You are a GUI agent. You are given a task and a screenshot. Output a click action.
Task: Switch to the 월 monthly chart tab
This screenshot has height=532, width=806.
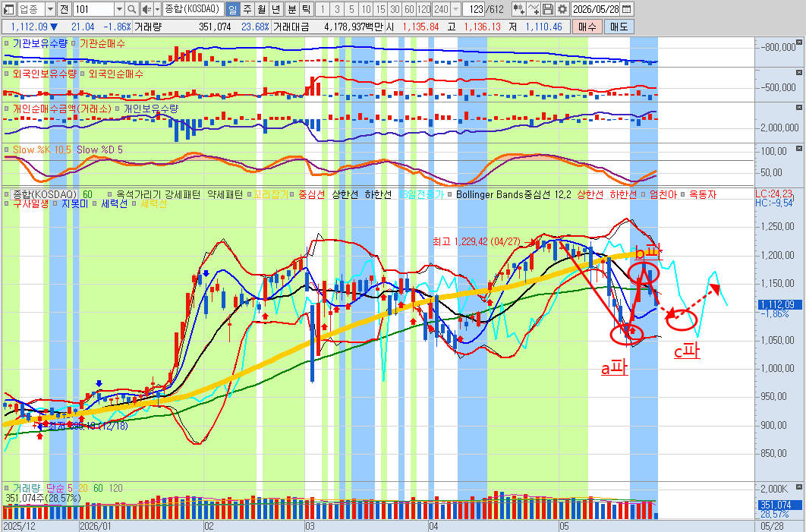pos(262,9)
